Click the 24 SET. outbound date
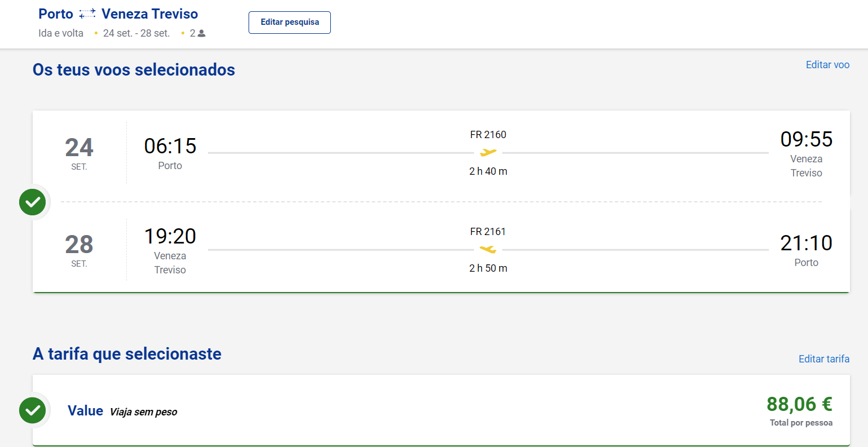Image resolution: width=868 pixels, height=447 pixels. click(79, 153)
